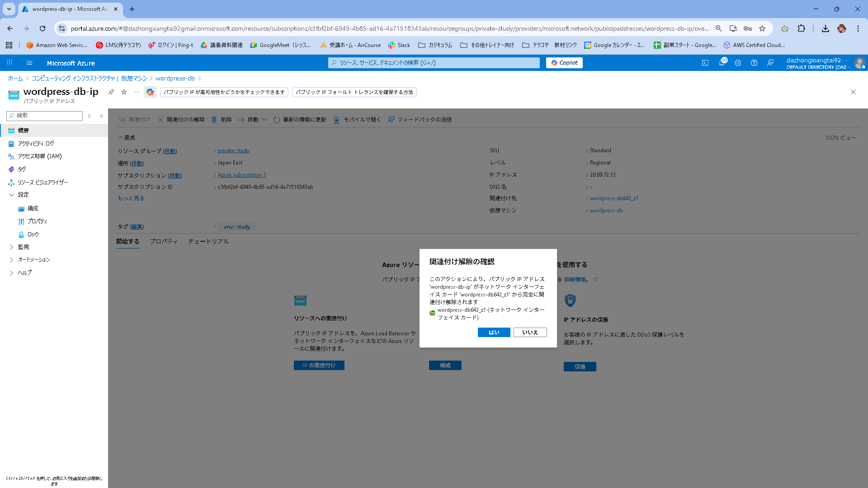The image size is (868, 488).
Task: Click the はい button in confirmation dialog
Action: [494, 332]
